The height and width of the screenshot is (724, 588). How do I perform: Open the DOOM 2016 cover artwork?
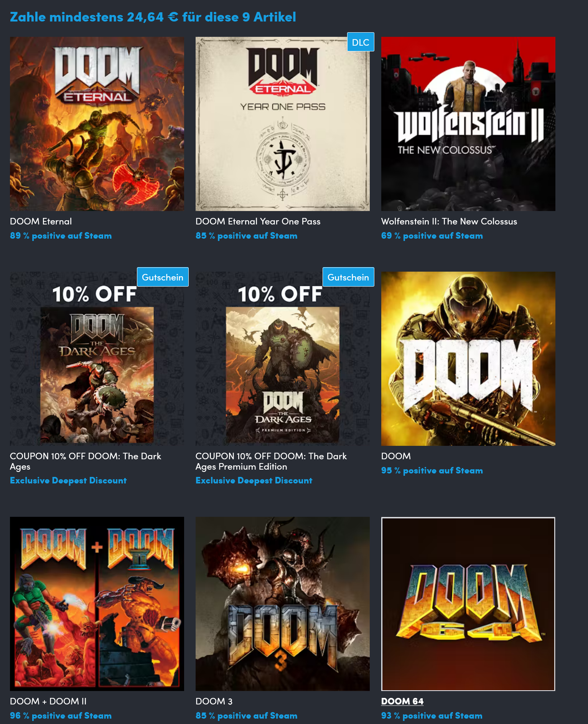(468, 359)
